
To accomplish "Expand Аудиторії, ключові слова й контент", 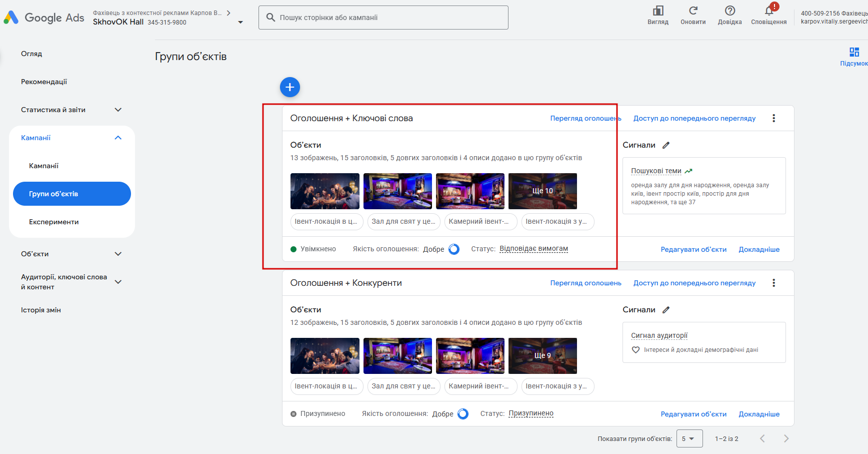I will (x=118, y=282).
